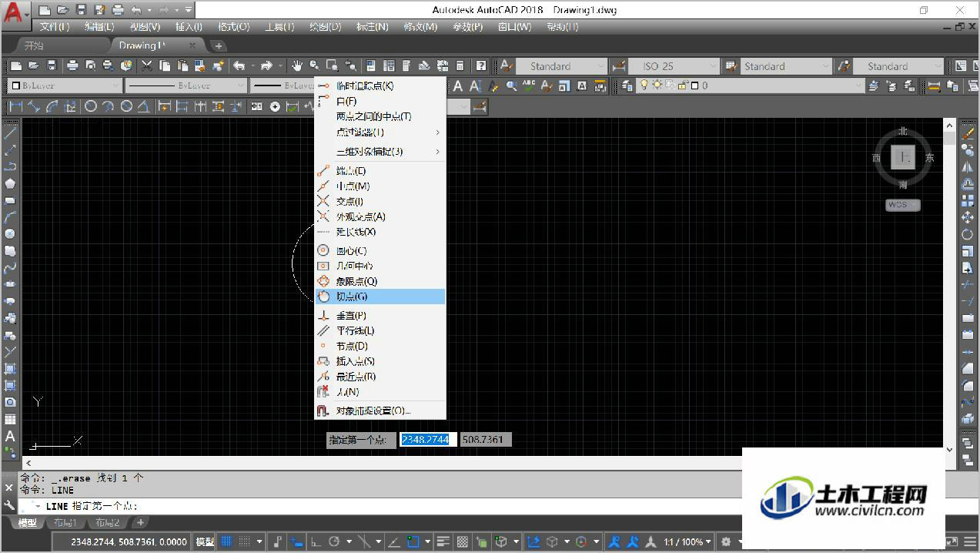Viewport: 980px width, 553px height.
Task: Toggle the layer on/off lightbulb for layer 0
Action: (x=644, y=86)
